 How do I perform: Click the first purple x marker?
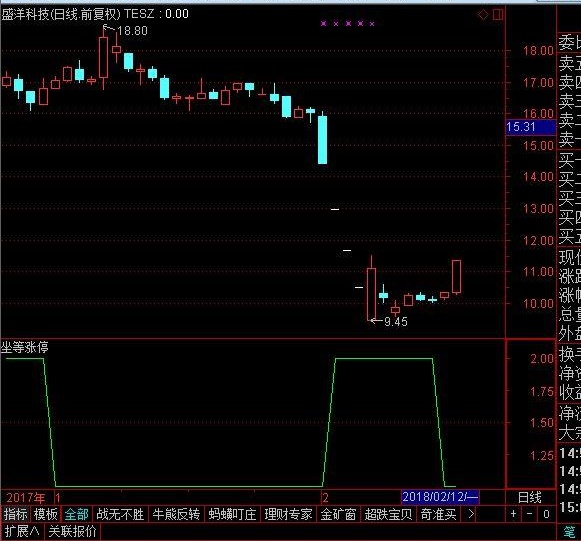(323, 24)
